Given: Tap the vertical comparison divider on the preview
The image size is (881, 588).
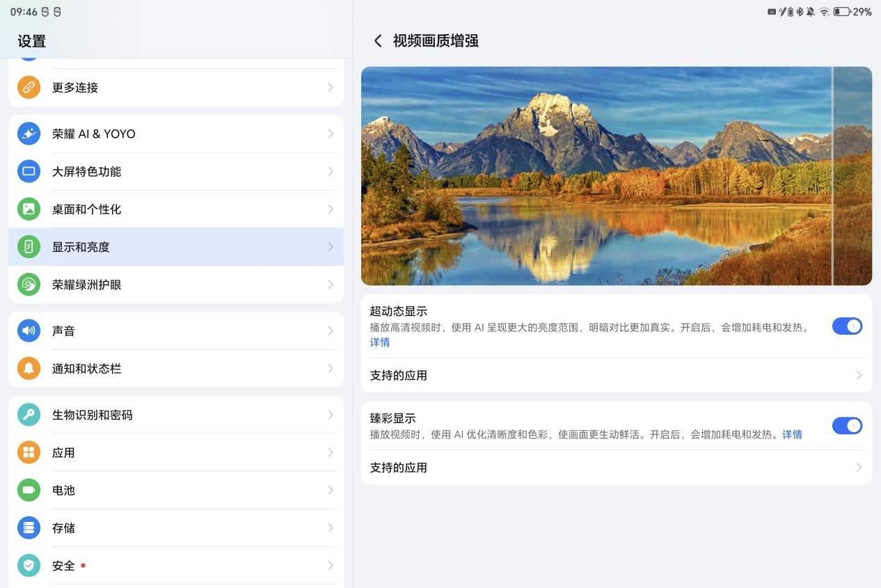Looking at the screenshot, I should point(832,176).
